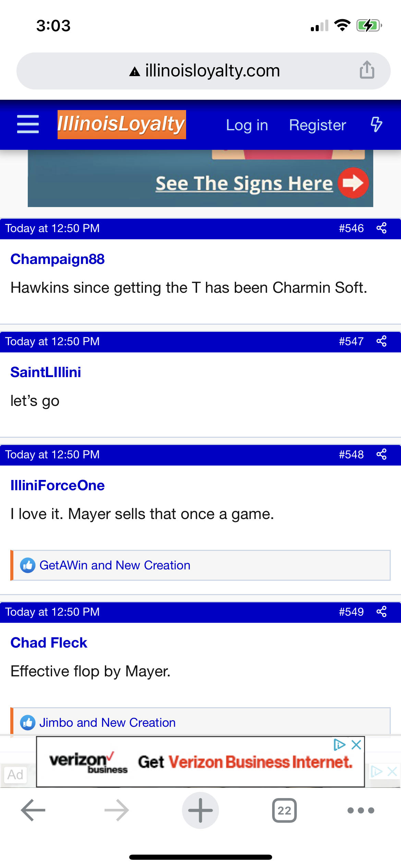Close the Verizon Business ad
The image size is (401, 868).
(356, 745)
